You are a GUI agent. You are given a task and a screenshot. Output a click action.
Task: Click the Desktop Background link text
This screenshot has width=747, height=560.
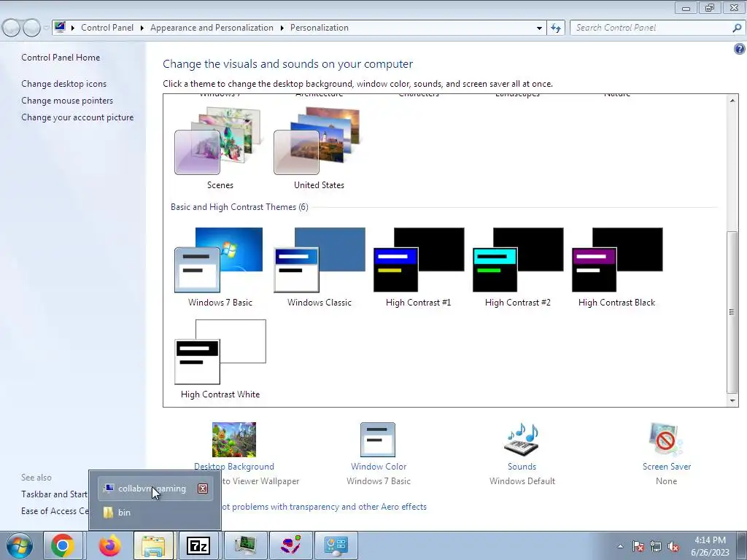[234, 467]
